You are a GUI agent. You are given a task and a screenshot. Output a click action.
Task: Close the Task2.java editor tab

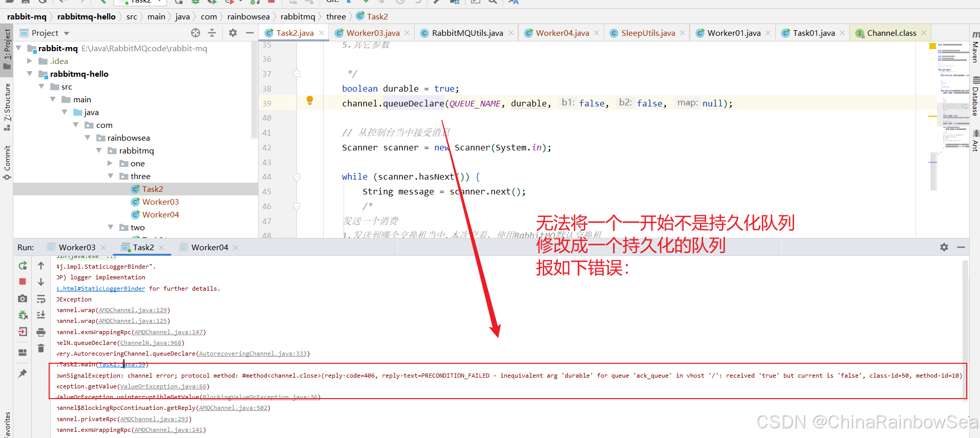click(x=322, y=33)
